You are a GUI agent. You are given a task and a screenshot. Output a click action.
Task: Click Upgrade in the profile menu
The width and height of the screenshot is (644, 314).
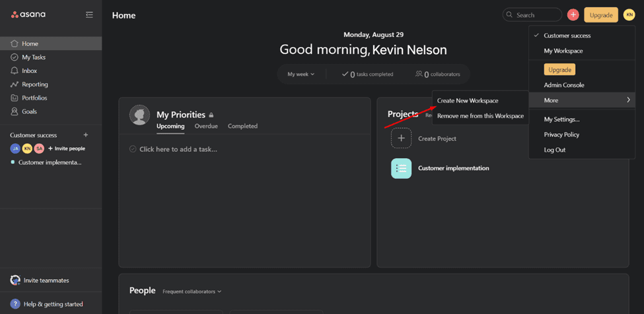pos(559,70)
